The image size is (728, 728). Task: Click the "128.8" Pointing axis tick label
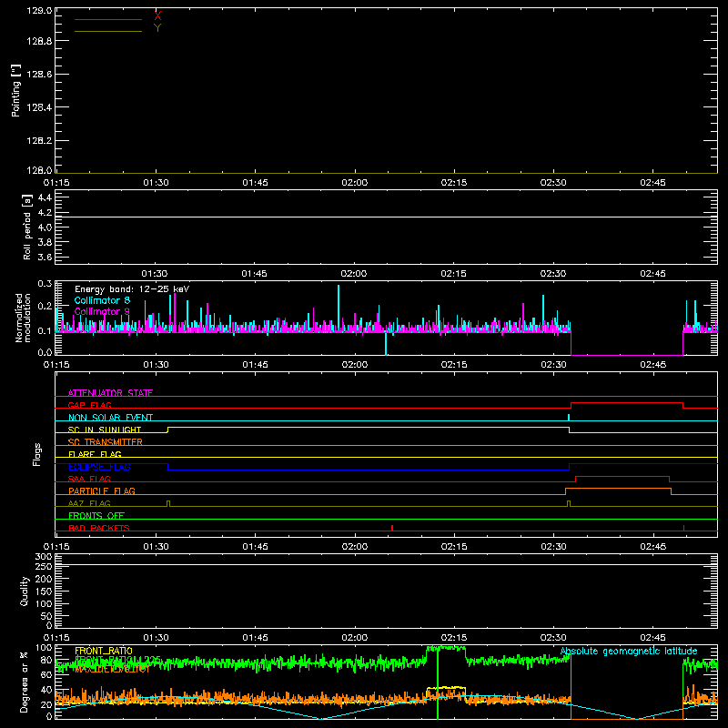[39, 41]
